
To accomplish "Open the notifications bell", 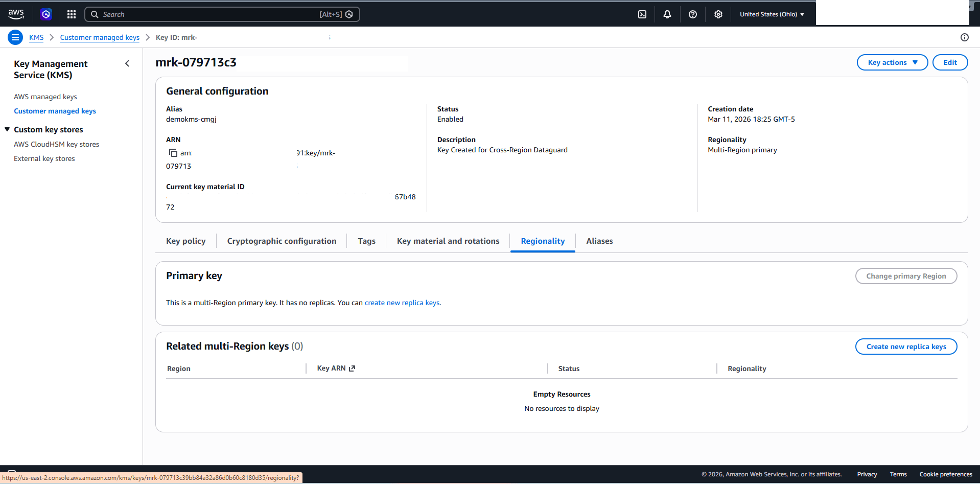I will (x=667, y=14).
